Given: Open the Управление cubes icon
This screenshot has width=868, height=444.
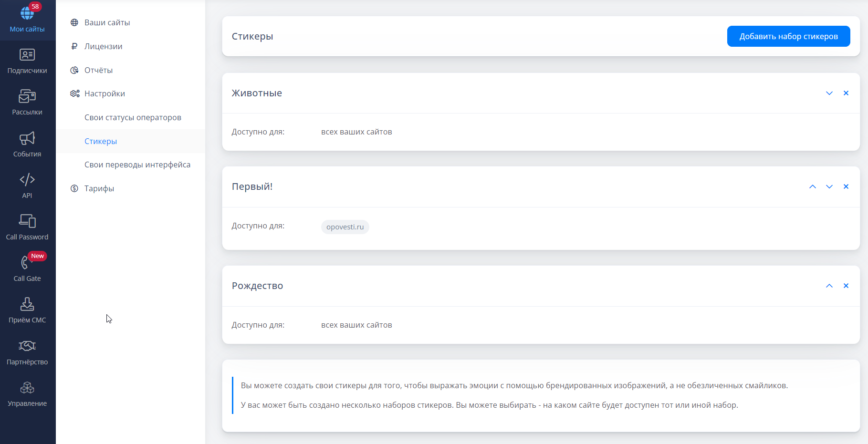Looking at the screenshot, I should click(27, 388).
